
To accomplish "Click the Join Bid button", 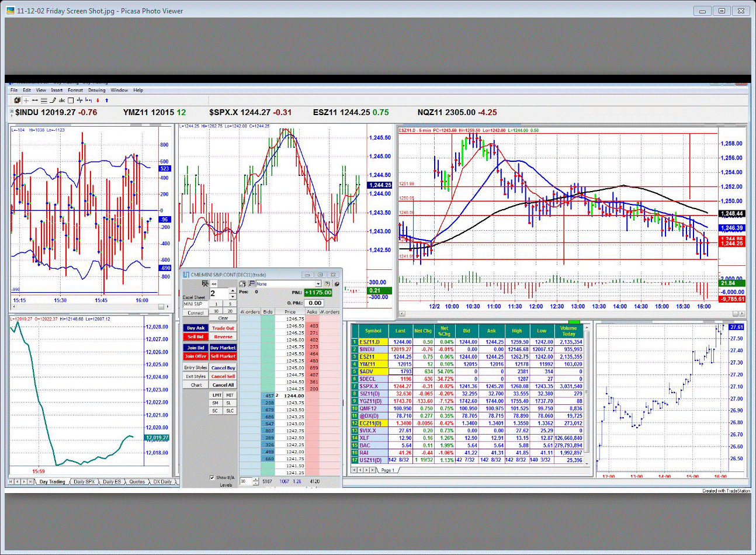I will [x=196, y=348].
